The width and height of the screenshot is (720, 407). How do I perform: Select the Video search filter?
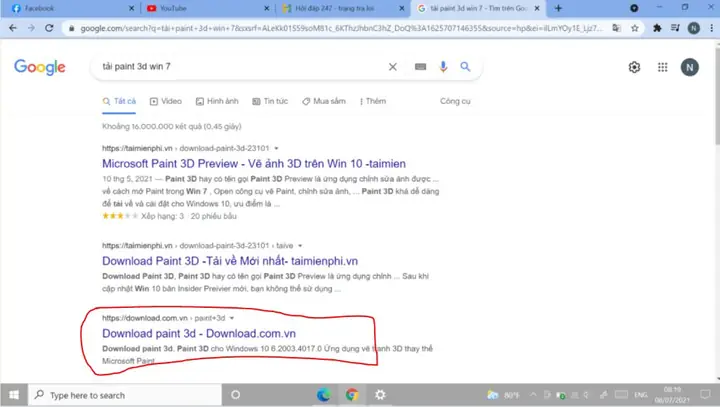[x=166, y=102]
